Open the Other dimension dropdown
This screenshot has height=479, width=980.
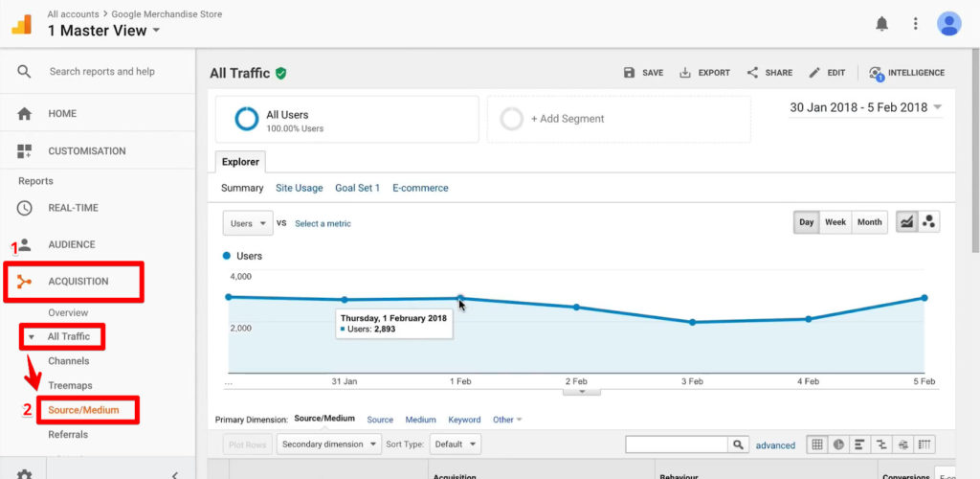tap(507, 420)
